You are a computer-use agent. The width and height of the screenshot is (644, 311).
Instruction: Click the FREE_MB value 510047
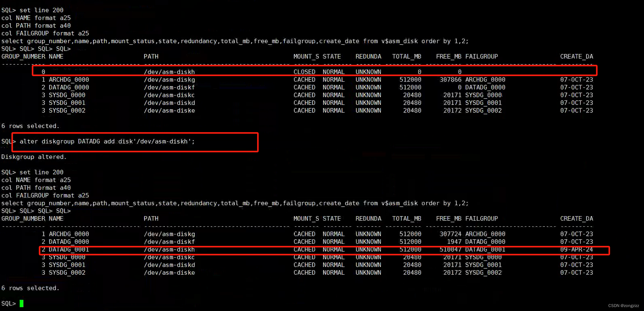450,249
